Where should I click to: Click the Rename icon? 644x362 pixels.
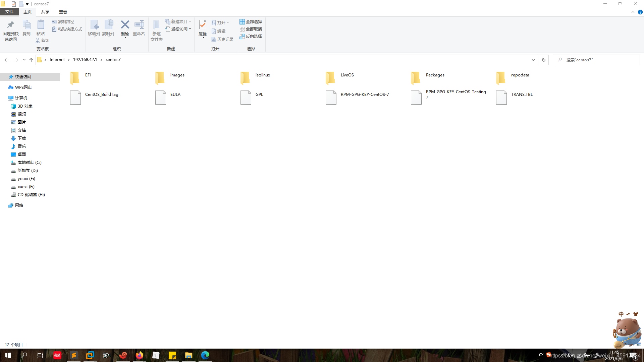[x=139, y=24]
